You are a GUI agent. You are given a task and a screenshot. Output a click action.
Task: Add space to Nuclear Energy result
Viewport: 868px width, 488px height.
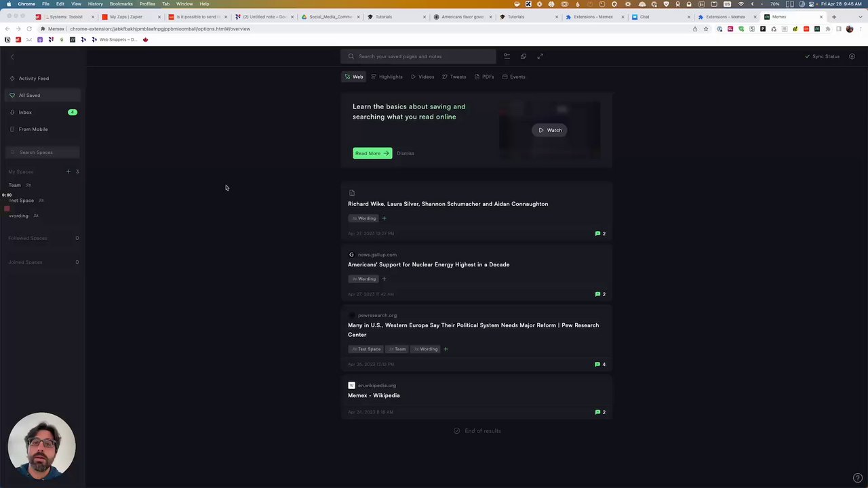click(384, 279)
